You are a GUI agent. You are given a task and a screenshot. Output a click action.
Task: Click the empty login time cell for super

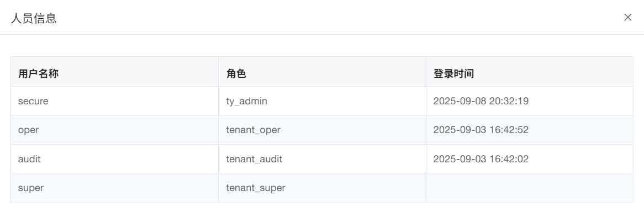[x=530, y=188]
